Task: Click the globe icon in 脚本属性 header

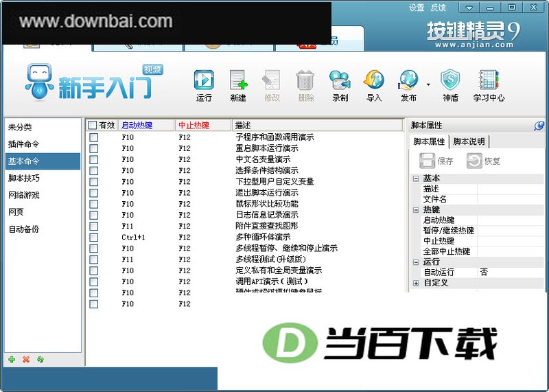Action: [x=539, y=126]
